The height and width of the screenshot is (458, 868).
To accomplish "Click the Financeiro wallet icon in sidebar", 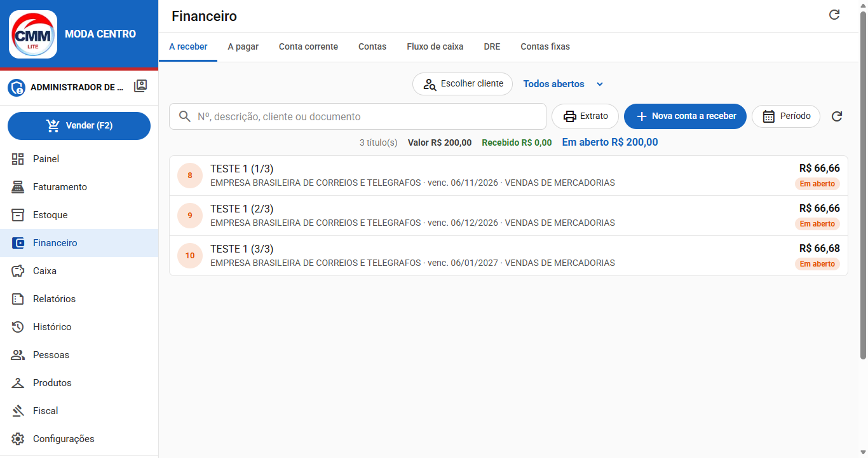I will (x=18, y=243).
